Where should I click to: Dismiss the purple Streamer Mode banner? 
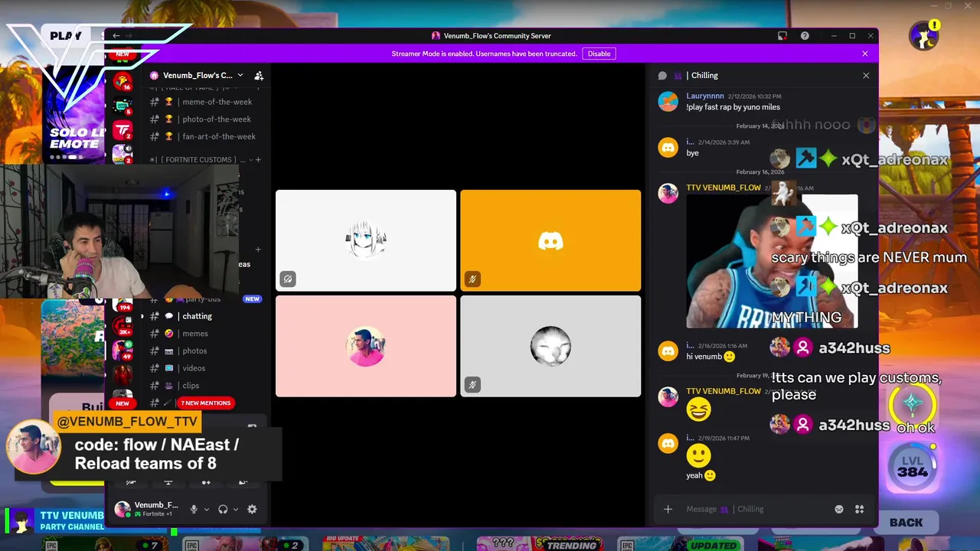pyautogui.click(x=865, y=54)
